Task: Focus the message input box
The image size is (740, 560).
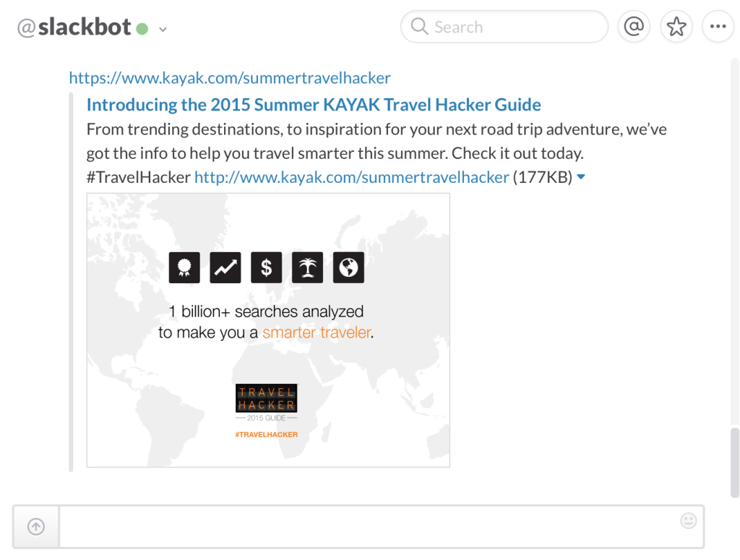Action: tap(369, 527)
